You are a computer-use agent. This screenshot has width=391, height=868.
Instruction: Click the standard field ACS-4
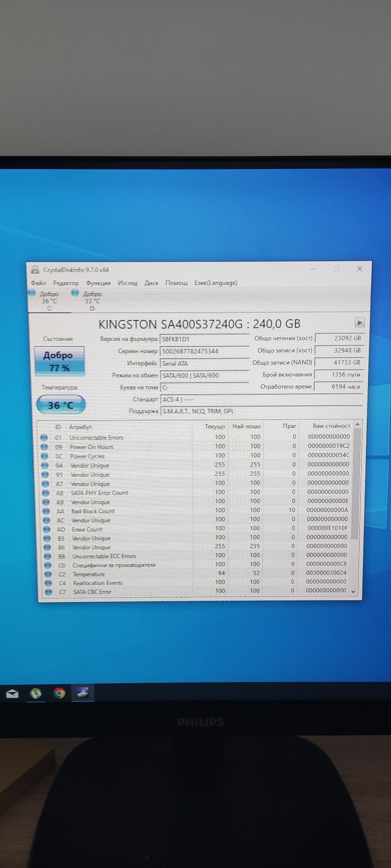(x=261, y=399)
